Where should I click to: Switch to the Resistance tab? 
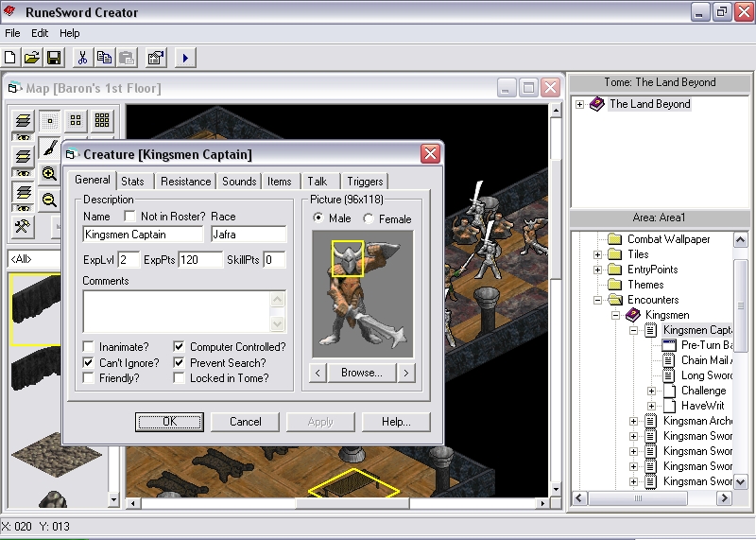point(185,182)
